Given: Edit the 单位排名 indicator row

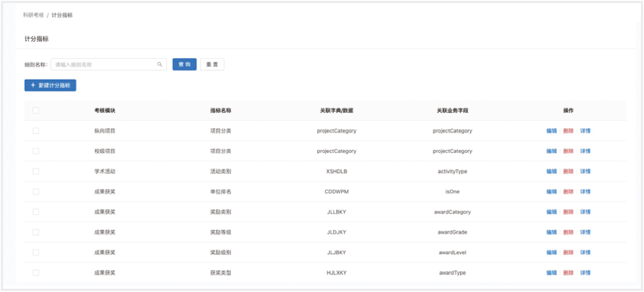Looking at the screenshot, I should pos(551,191).
